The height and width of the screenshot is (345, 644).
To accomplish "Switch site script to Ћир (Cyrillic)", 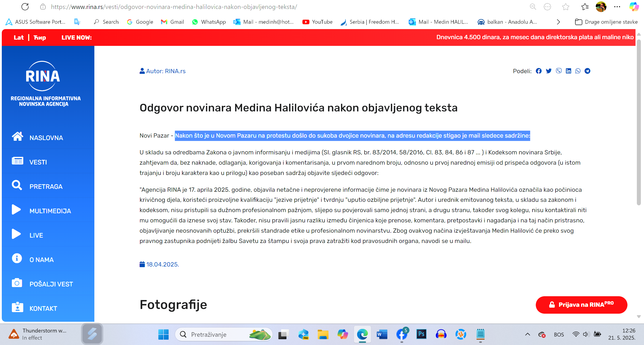I will [x=40, y=38].
